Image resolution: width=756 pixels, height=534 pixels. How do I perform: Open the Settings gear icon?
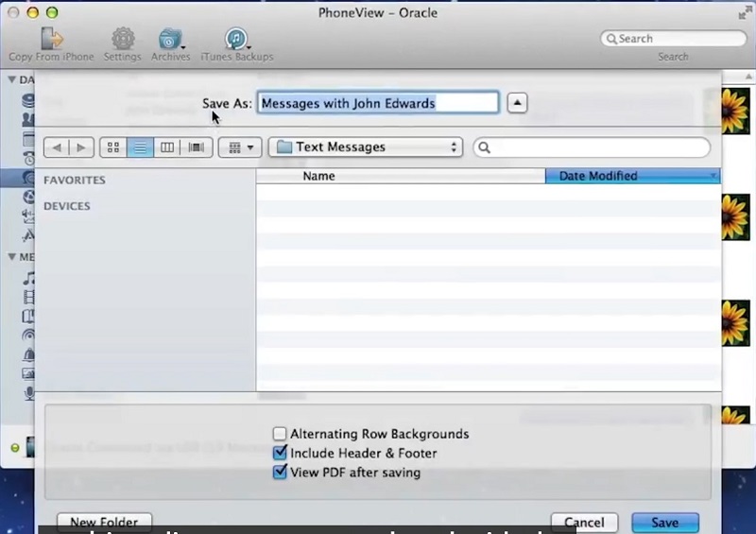coord(123,40)
